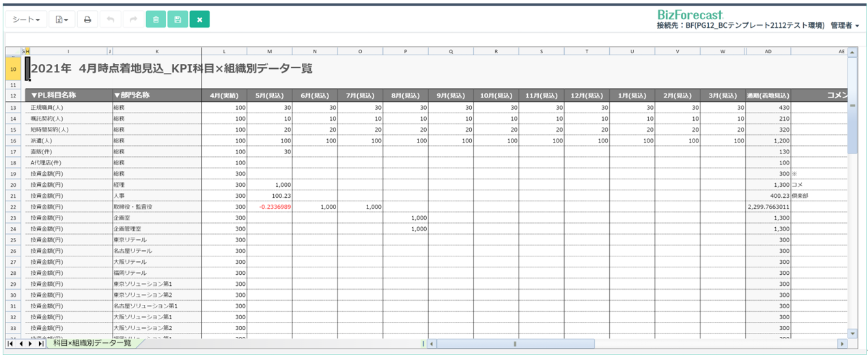
Task: Select the 科目×組織別データ一覧 sheet tab
Action: coord(92,343)
